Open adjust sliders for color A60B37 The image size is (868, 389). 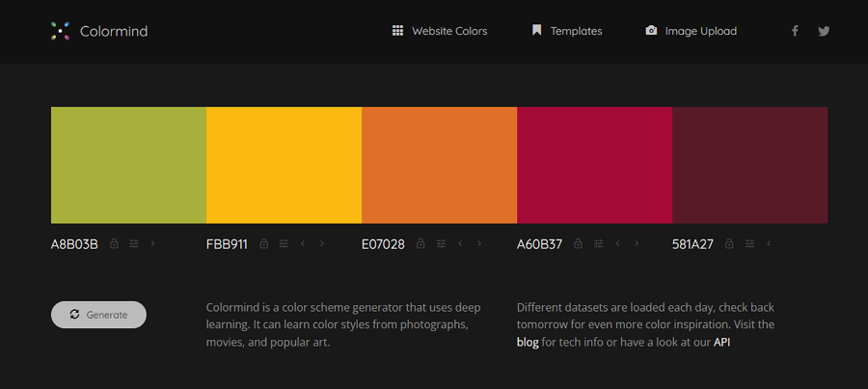(598, 243)
